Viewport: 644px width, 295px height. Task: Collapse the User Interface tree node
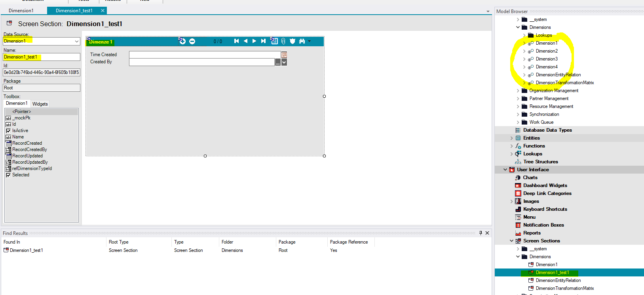coord(505,170)
